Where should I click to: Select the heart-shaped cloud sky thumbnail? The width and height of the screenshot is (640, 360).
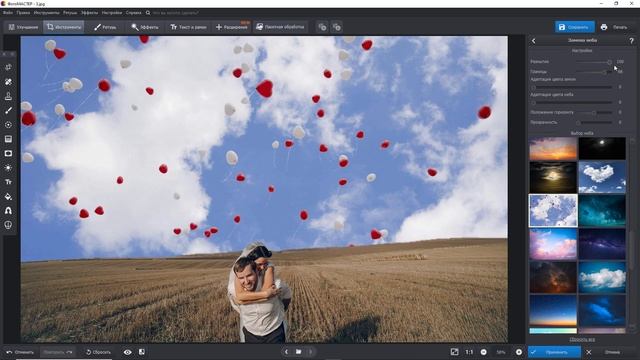[602, 177]
